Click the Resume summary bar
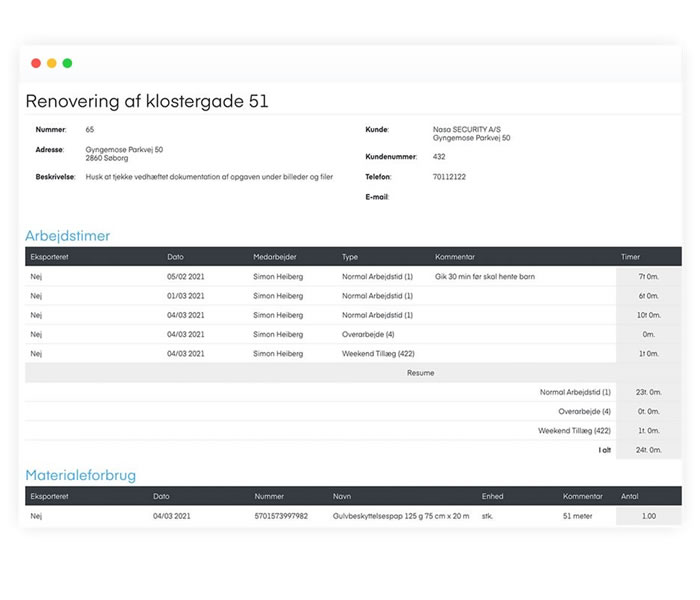 pos(353,373)
